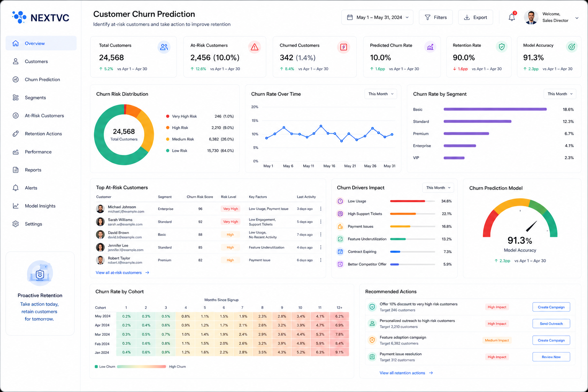Open At-Risk Customers in the sidebar
Screen dimensions: 588x392
pos(41,116)
